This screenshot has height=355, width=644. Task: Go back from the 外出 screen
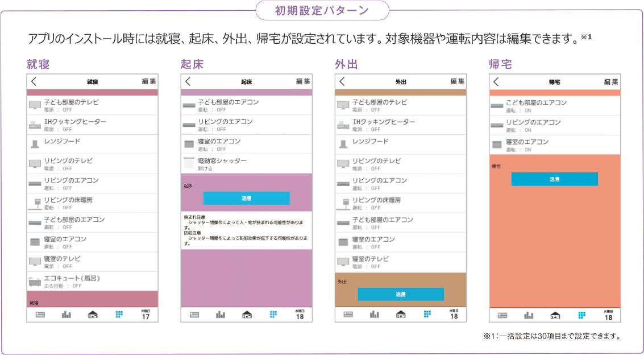342,82
